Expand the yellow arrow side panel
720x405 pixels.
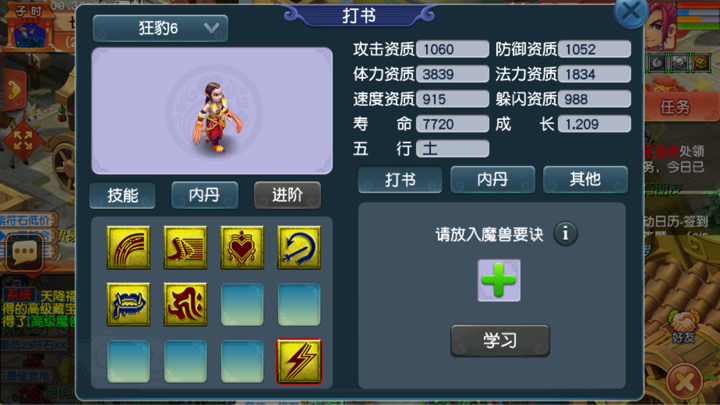[x=13, y=90]
